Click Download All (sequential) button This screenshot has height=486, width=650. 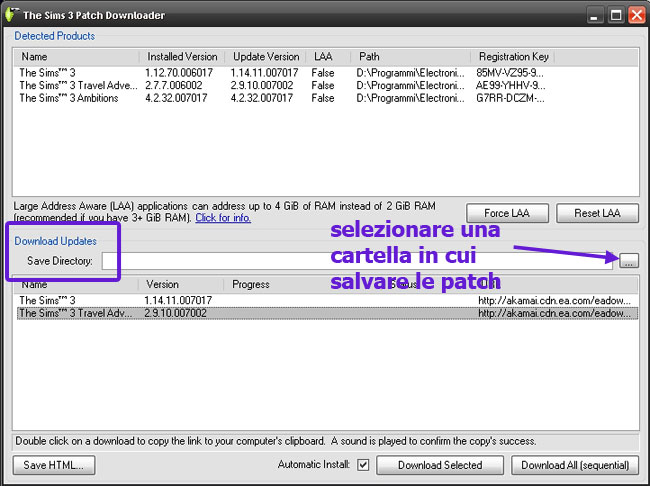(x=575, y=465)
